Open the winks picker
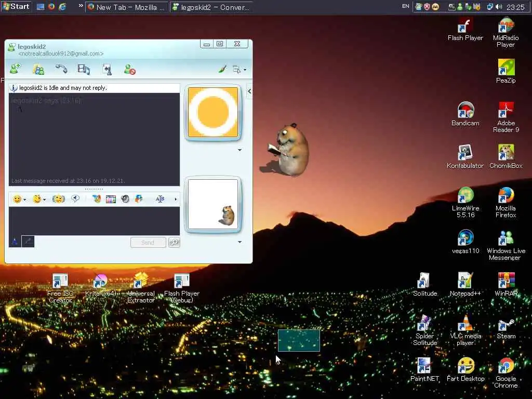This screenshot has height=399, width=532. coord(38,199)
